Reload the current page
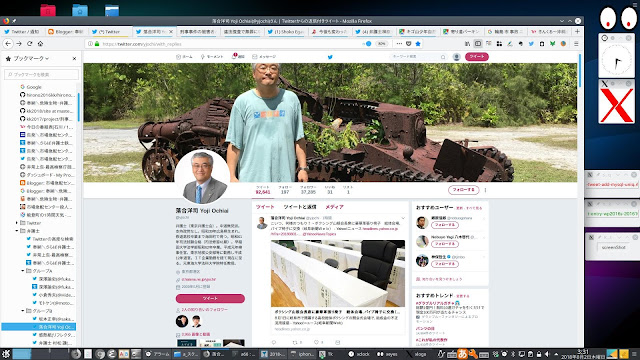640x360 pixels. [x=29, y=44]
